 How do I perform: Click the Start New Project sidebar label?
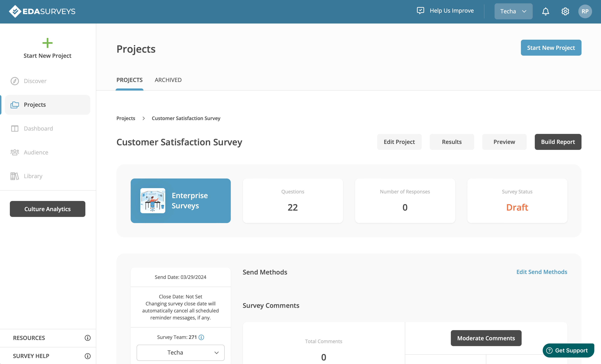(47, 56)
